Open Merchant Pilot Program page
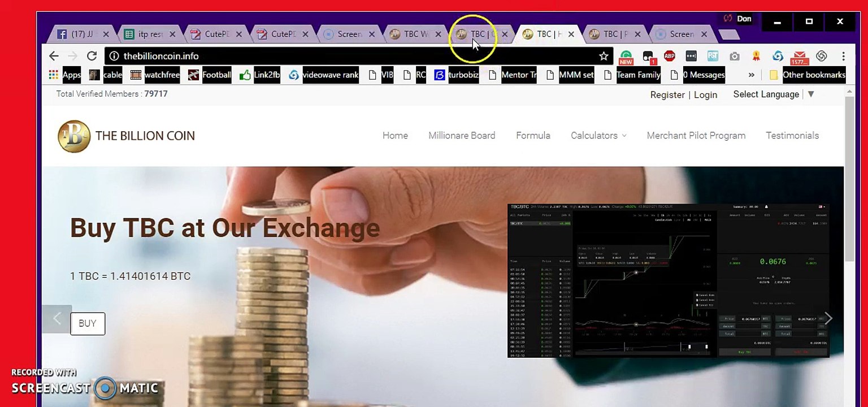Image resolution: width=868 pixels, height=407 pixels. [x=696, y=136]
